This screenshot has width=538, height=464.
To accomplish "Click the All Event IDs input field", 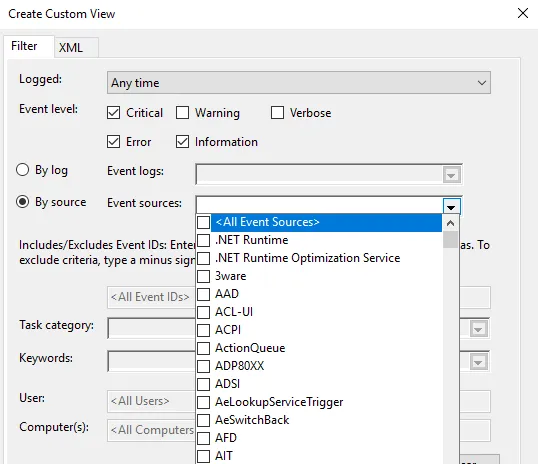I will point(299,297).
